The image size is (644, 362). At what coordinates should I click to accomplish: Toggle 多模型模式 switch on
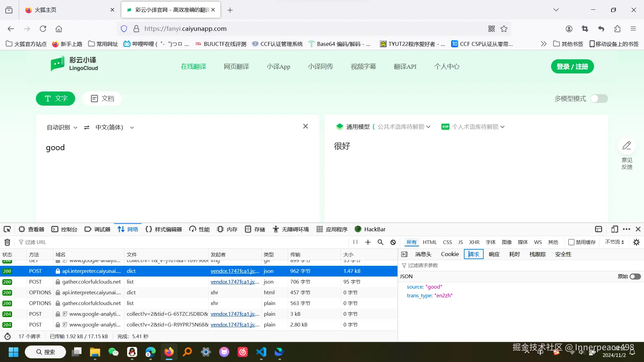click(599, 99)
